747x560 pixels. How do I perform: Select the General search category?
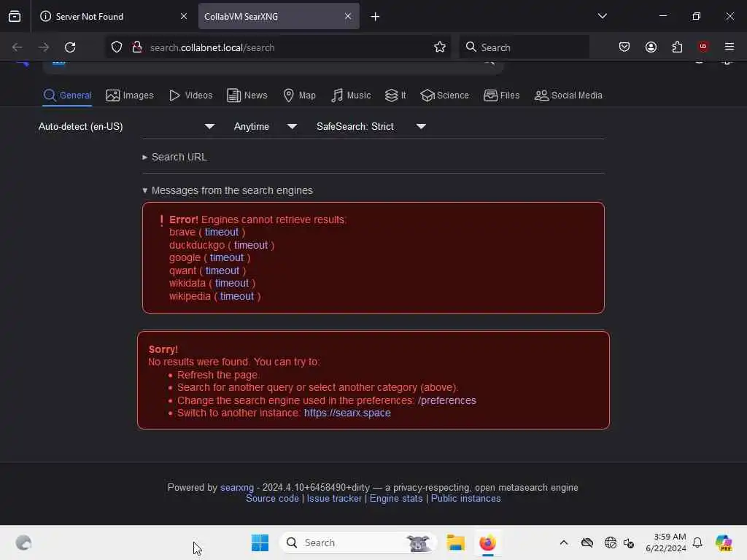pyautogui.click(x=68, y=96)
